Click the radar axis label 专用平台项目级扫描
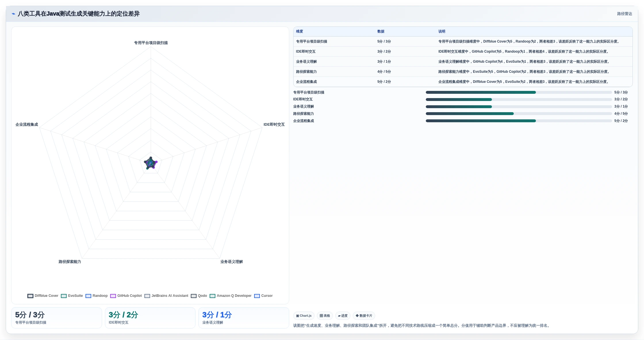Screen dimensions: 644x340 click(x=151, y=43)
